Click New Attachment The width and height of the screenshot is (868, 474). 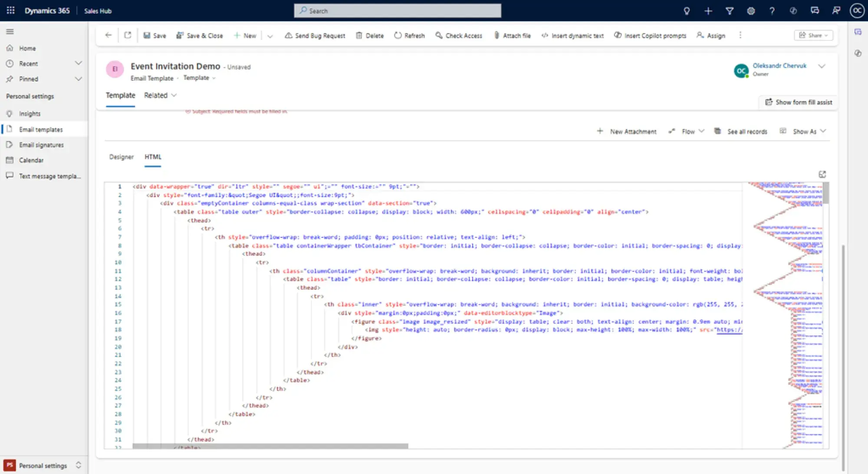pos(627,132)
